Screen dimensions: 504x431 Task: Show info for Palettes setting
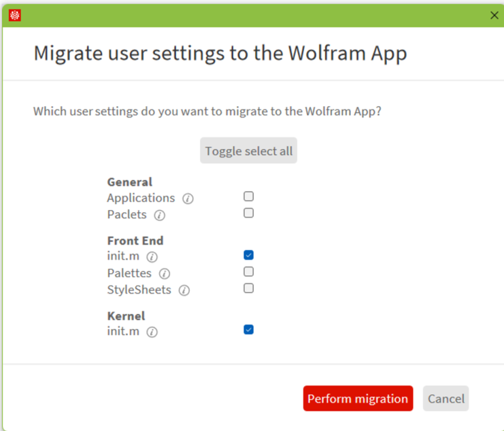(165, 274)
